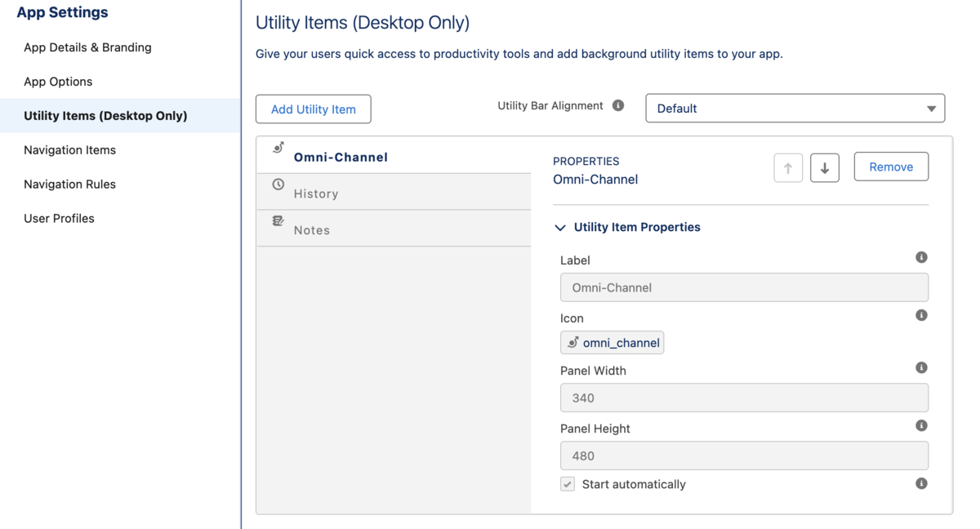Collapse the Utility Item Properties section

click(x=560, y=228)
